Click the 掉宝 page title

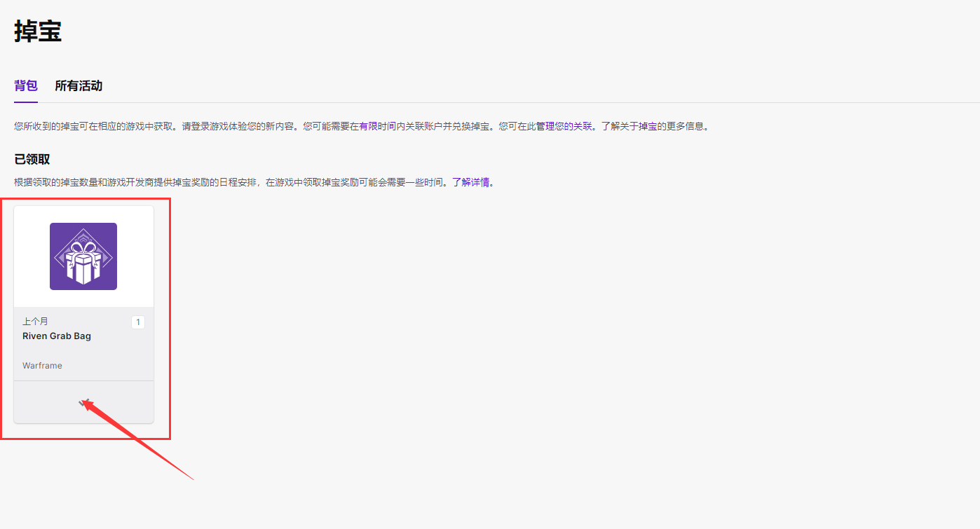[x=38, y=32]
